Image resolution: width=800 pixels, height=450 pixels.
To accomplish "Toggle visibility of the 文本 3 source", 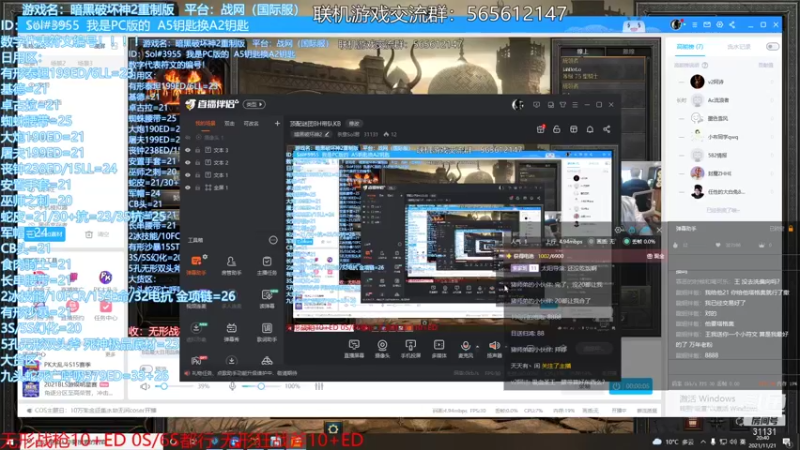I will 188,150.
